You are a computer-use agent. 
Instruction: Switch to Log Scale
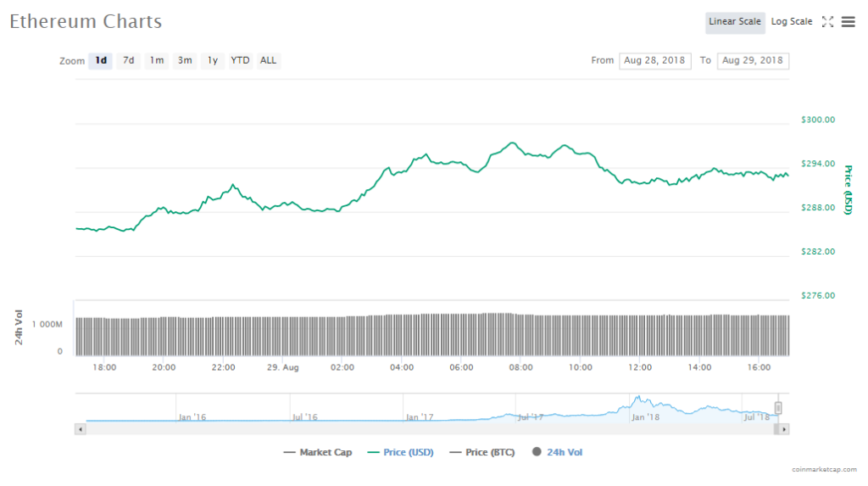pyautogui.click(x=792, y=22)
